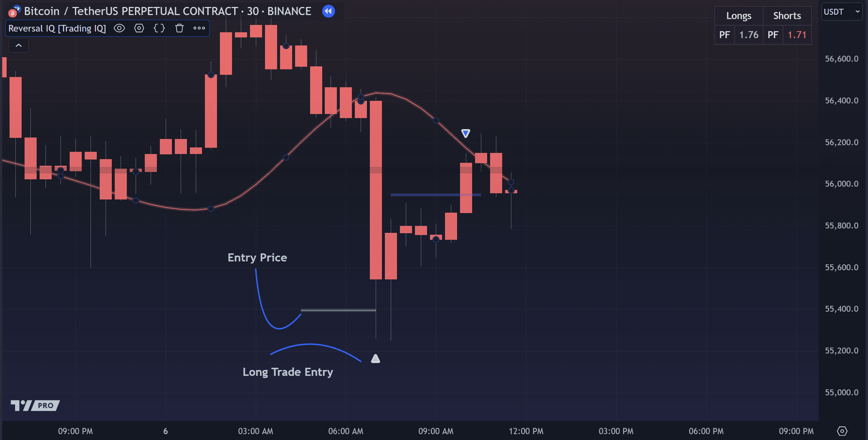Select the Shorts header in stats table
The image size is (868, 440).
point(787,16)
